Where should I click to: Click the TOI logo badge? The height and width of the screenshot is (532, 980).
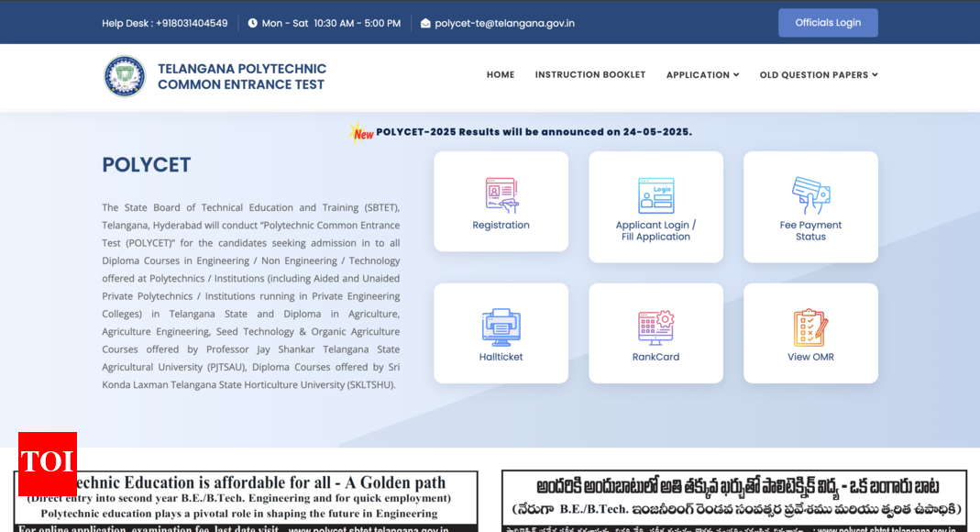point(48,464)
